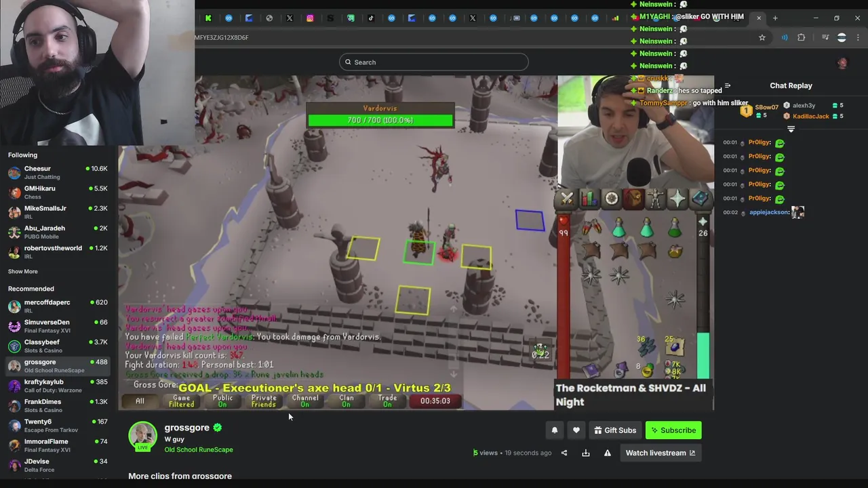Open the FrankDimes Slots channel
The height and width of the screenshot is (488, 868).
58,405
